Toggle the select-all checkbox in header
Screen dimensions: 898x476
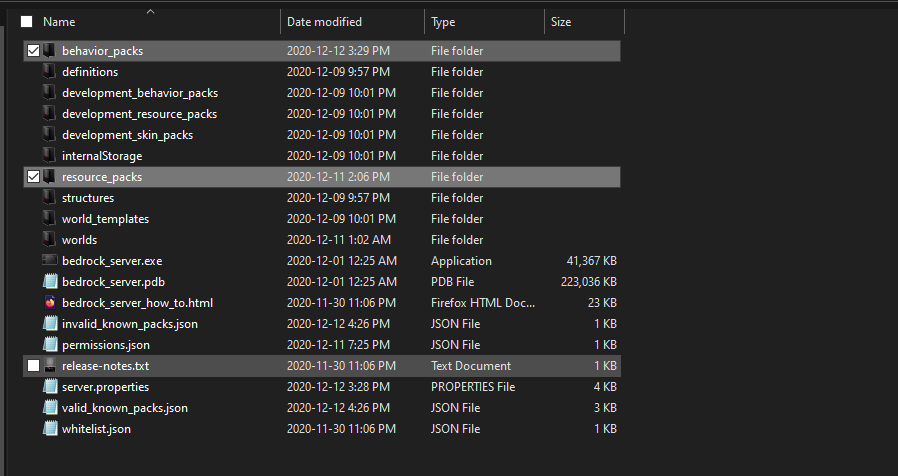click(x=27, y=22)
